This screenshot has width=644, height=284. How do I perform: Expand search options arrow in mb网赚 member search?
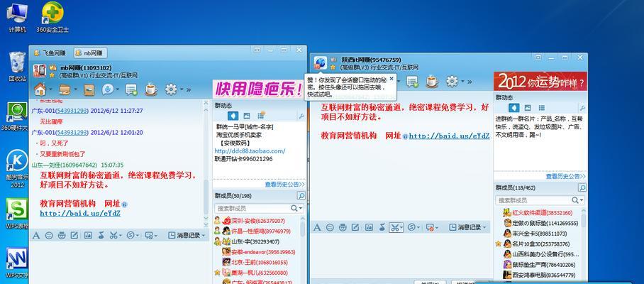[x=301, y=209]
